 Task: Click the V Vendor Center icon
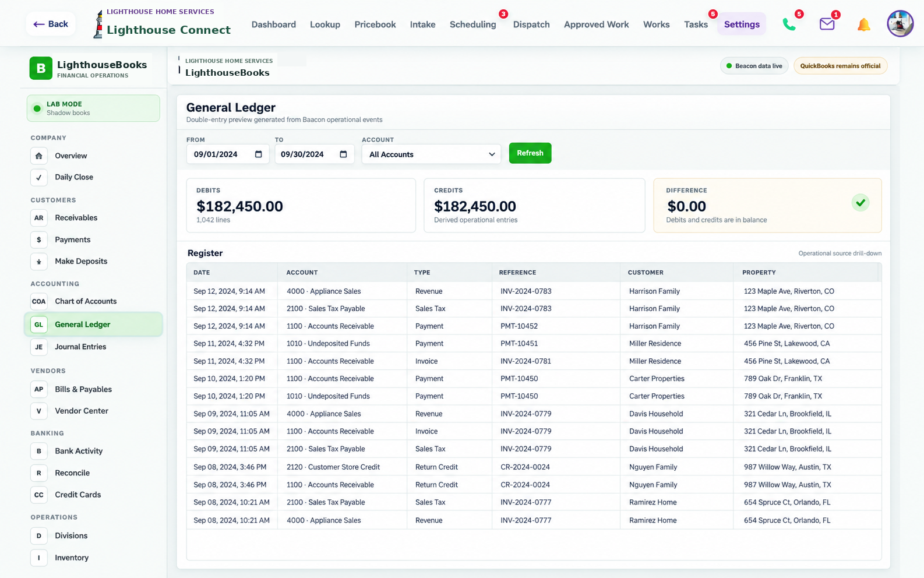point(39,411)
